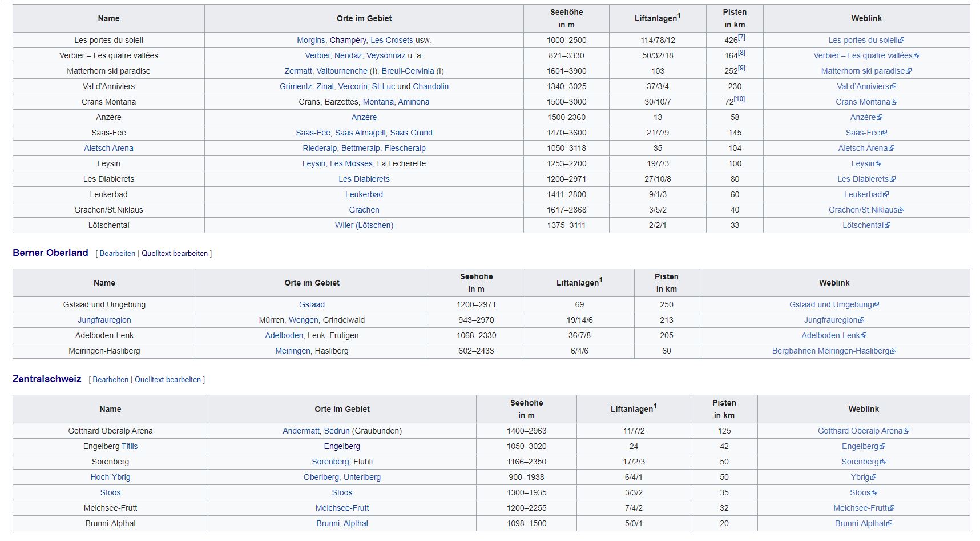
Task: Open the Chandolin link
Action: (430, 86)
